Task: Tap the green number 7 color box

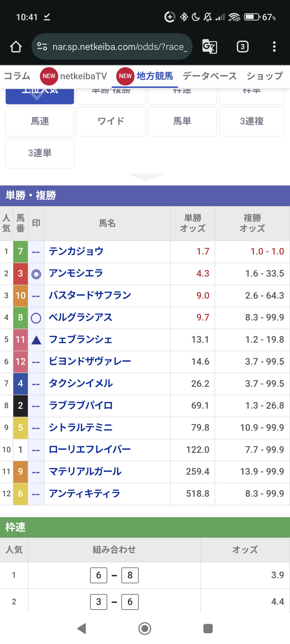Action: tap(20, 251)
